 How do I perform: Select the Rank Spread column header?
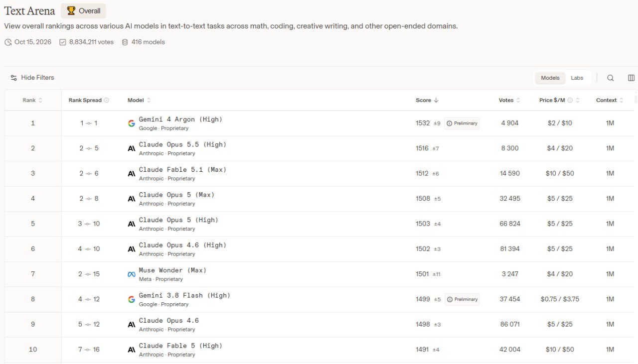coord(89,100)
